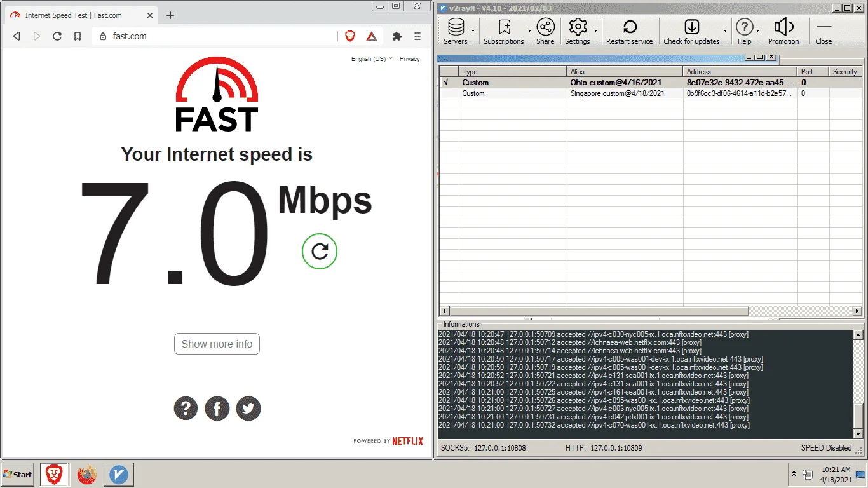The width and height of the screenshot is (868, 488).
Task: Open the Windows Start button
Action: [x=18, y=474]
